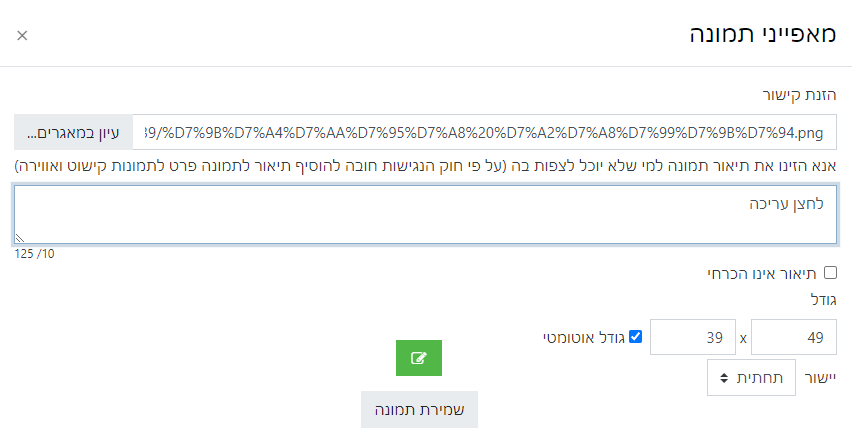Close the image properties dialog

point(22,36)
